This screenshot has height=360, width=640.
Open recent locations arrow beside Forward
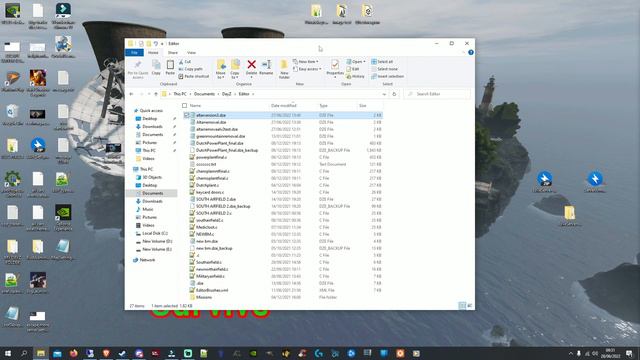point(149,94)
